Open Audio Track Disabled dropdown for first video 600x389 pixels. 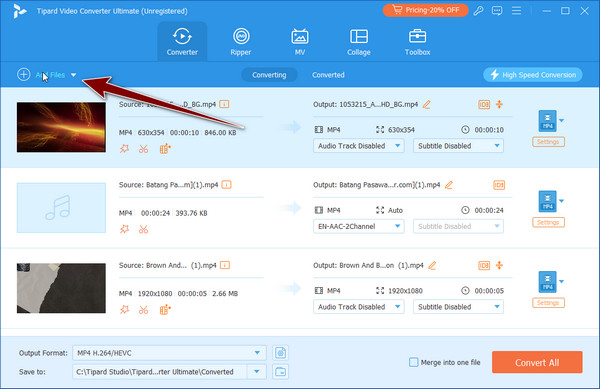[359, 146]
